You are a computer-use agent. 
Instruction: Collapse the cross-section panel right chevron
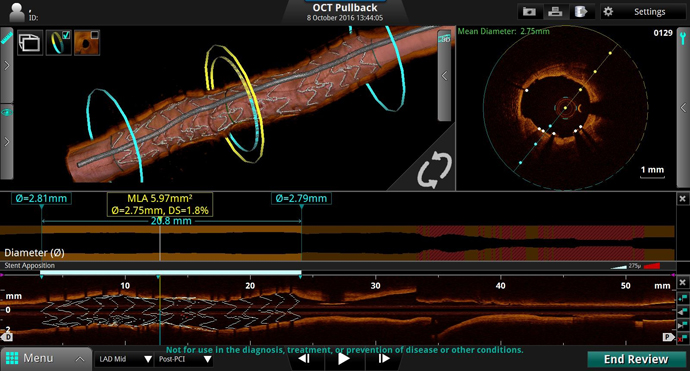click(683, 107)
